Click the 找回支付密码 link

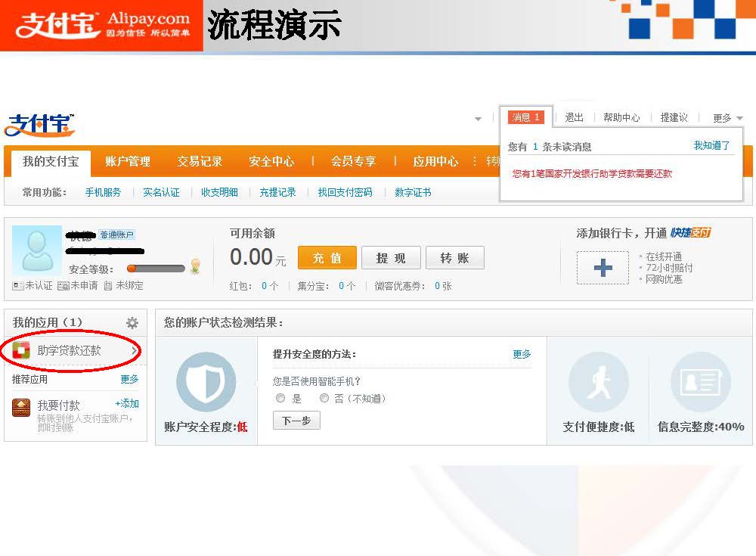coord(345,192)
